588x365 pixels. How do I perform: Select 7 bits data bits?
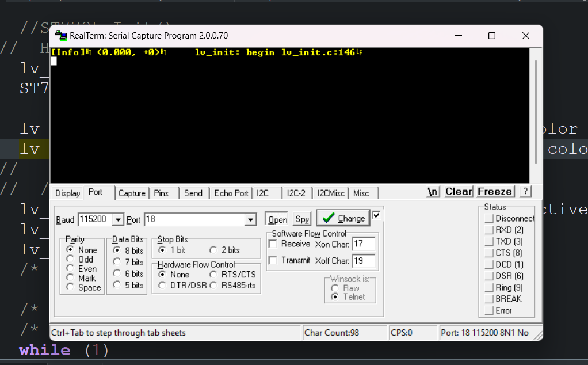click(x=117, y=262)
